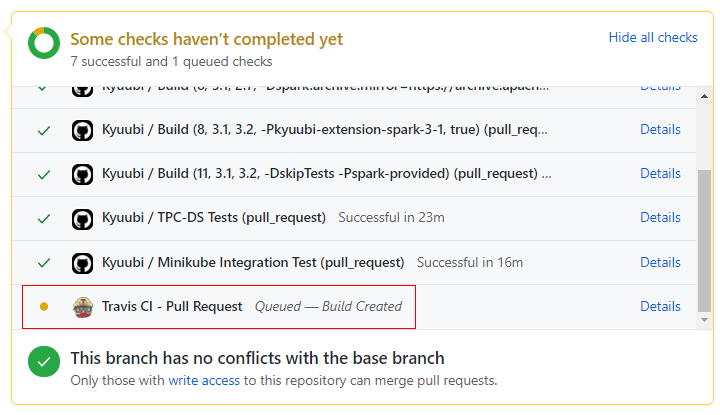The image size is (720, 415).
Task: Click GitHub icon on Build (11, 3.1, 3.2) row
Action: [83, 174]
